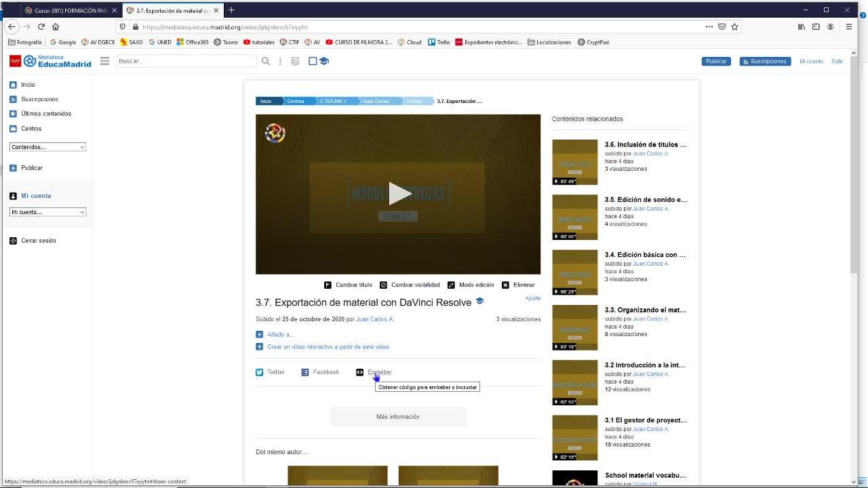Viewport: 868px width, 488px height.
Task: Switch to the Curso FORMACIÓN browser tab
Action: pos(68,10)
